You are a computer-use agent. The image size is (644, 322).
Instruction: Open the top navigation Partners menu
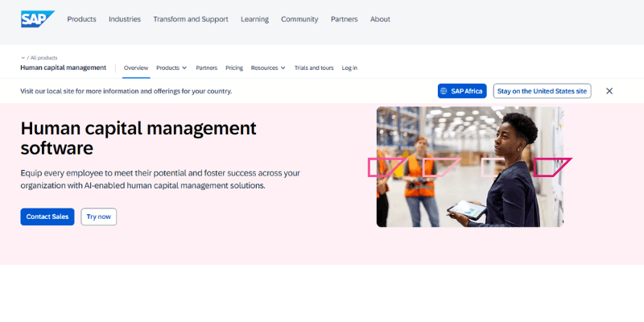pyautogui.click(x=344, y=19)
